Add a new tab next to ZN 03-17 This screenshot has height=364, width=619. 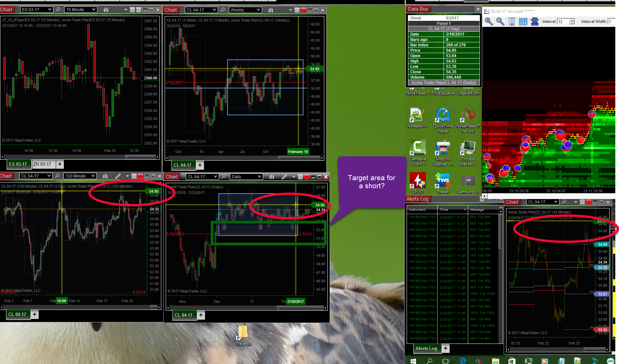pyautogui.click(x=60, y=164)
